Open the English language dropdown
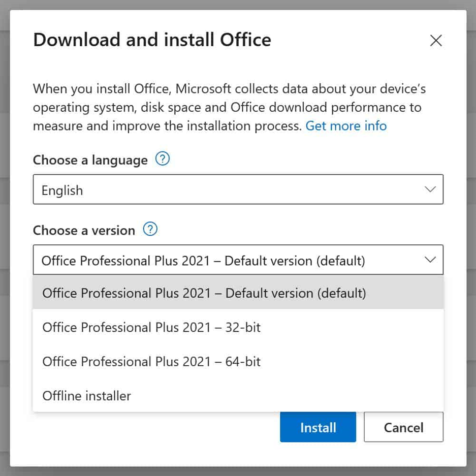The height and width of the screenshot is (476, 476). tap(238, 190)
